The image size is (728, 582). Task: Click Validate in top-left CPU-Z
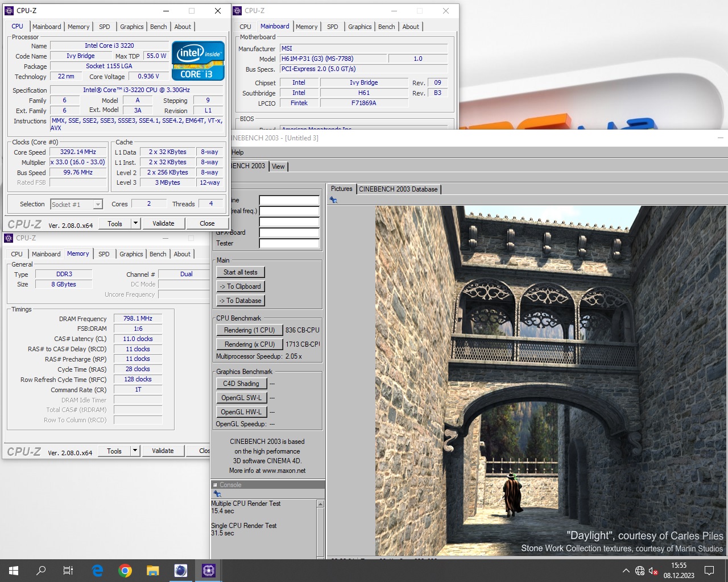[x=163, y=223]
